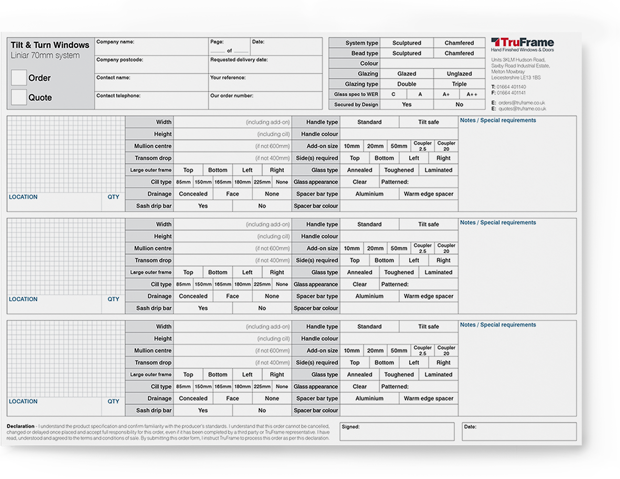Click the Transom drop field in bottom section
The width and height of the screenshot is (620, 479).
(x=232, y=363)
